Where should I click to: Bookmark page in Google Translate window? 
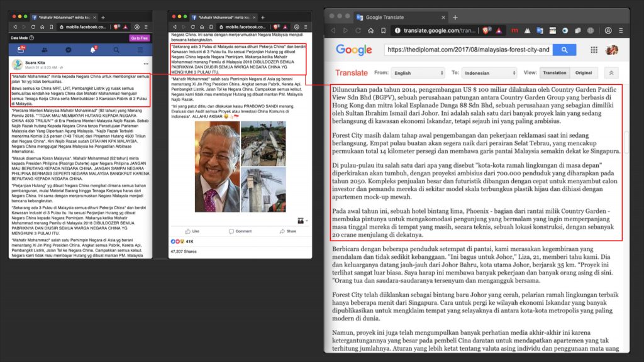click(x=383, y=30)
